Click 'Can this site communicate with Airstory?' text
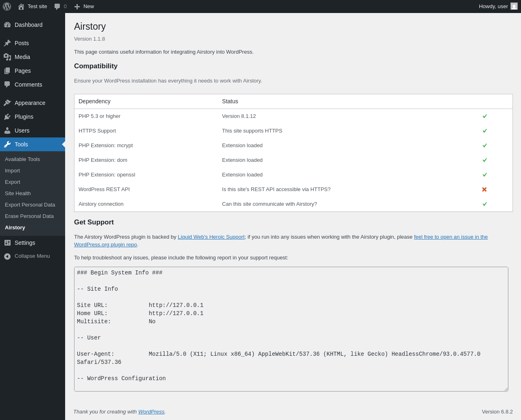521x420 pixels. point(269,204)
